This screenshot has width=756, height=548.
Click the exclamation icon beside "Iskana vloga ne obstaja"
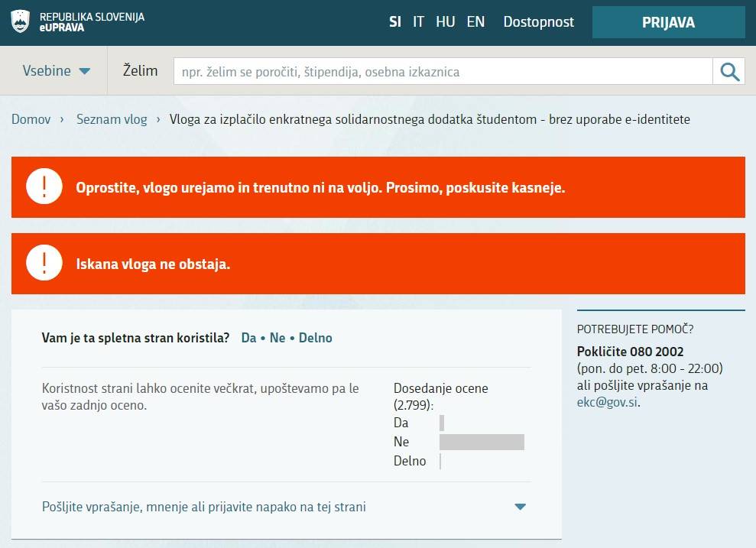(x=44, y=264)
